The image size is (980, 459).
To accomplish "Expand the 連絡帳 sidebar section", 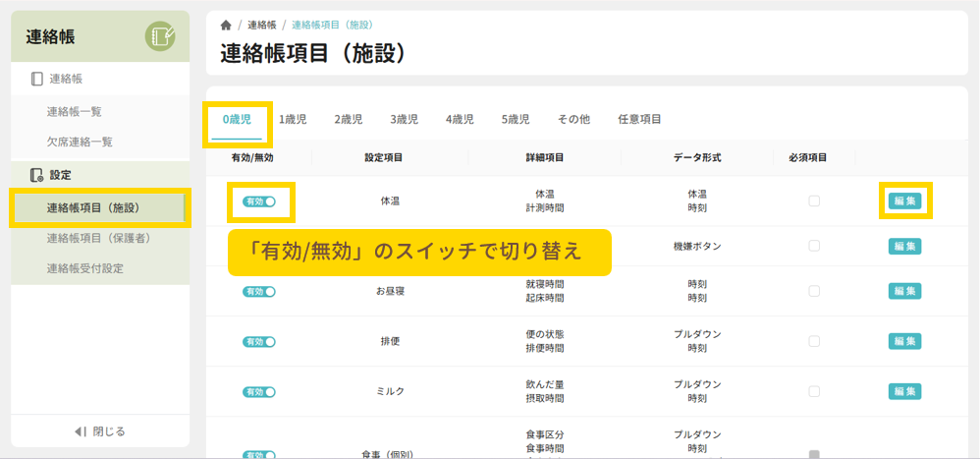I will coord(67,79).
